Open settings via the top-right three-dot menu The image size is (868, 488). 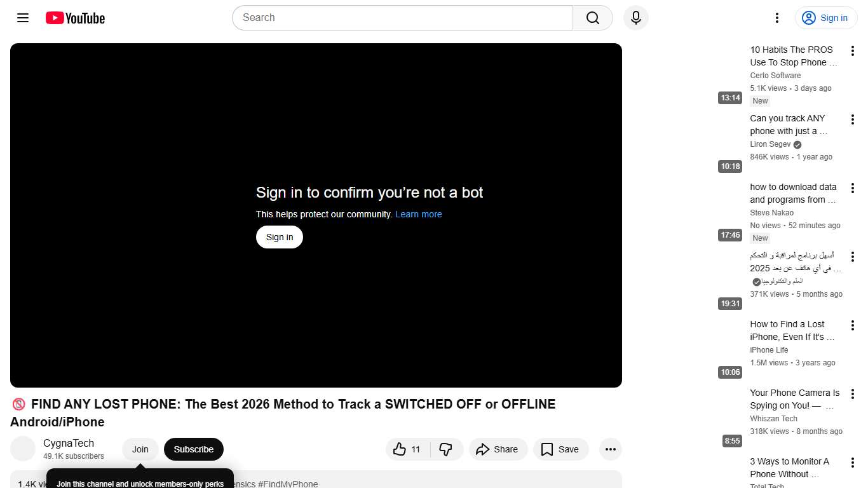(776, 18)
